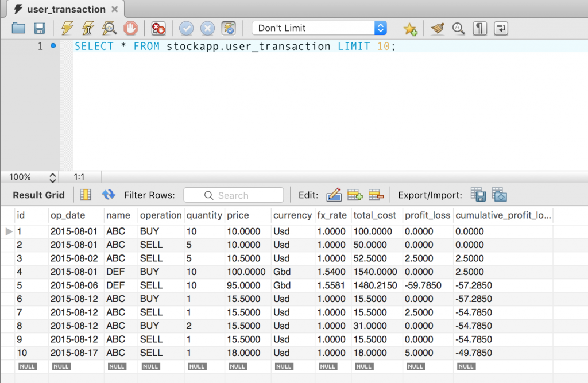Save the script with the floppy disk icon
Screen dimensions: 588x383
(40, 29)
